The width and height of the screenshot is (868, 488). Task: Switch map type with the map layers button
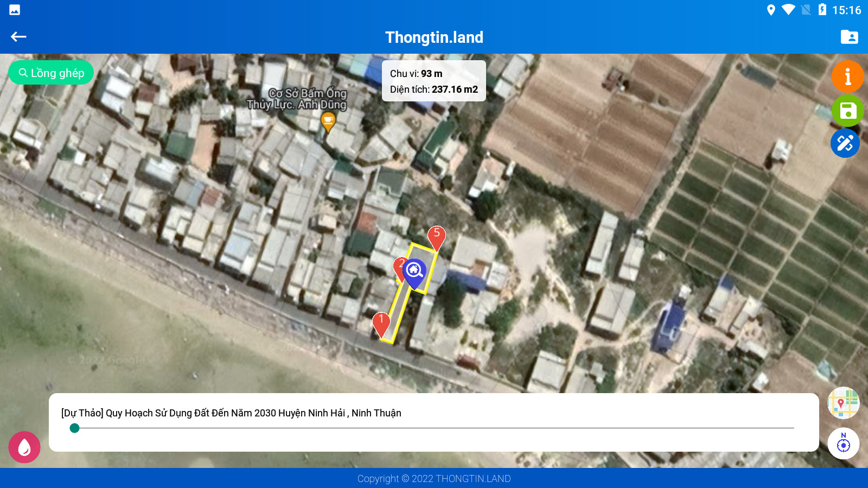coord(844,403)
